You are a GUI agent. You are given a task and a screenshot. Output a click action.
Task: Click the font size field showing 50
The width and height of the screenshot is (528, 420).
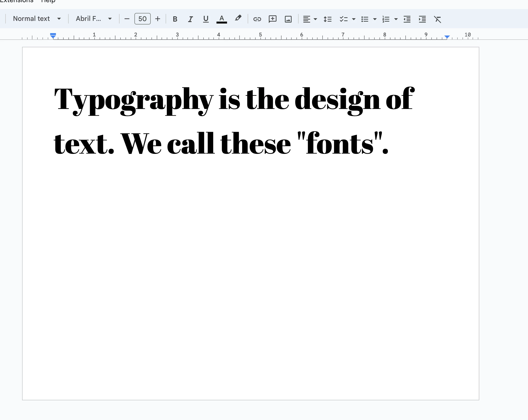coord(142,19)
